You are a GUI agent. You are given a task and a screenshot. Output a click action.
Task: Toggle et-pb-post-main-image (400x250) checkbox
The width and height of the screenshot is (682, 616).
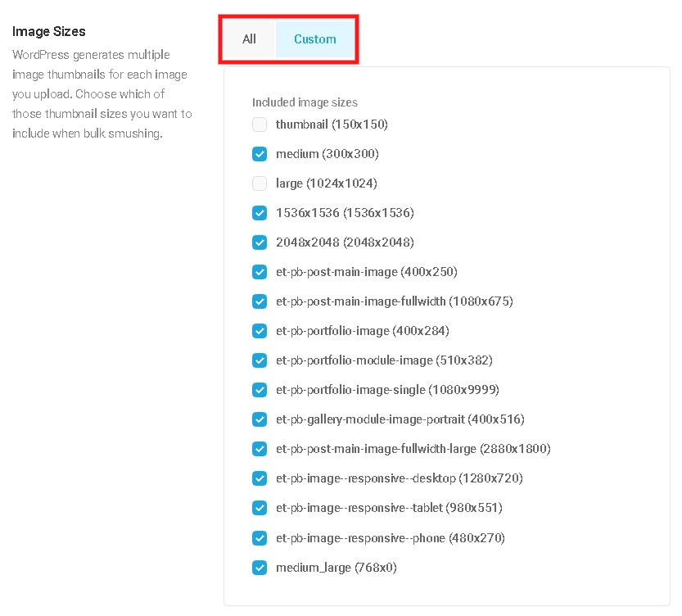click(x=260, y=272)
